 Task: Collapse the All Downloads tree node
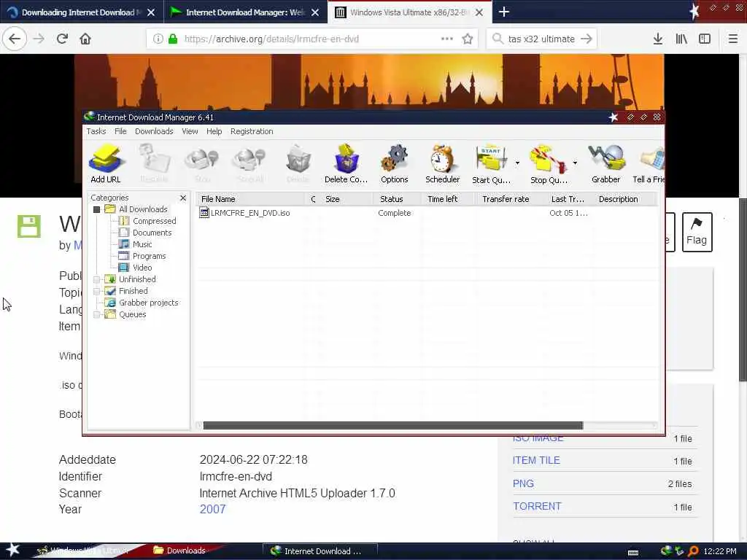pos(97,209)
